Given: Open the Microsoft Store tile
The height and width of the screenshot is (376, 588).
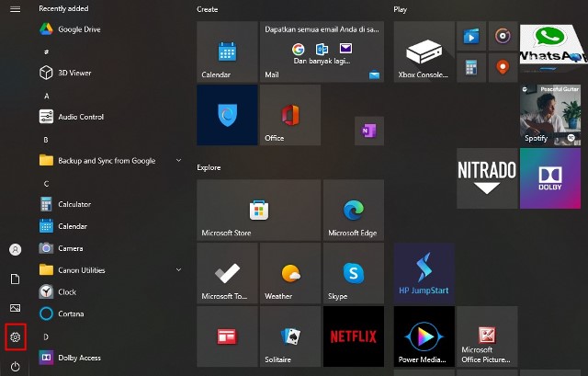Looking at the screenshot, I should coord(259,210).
